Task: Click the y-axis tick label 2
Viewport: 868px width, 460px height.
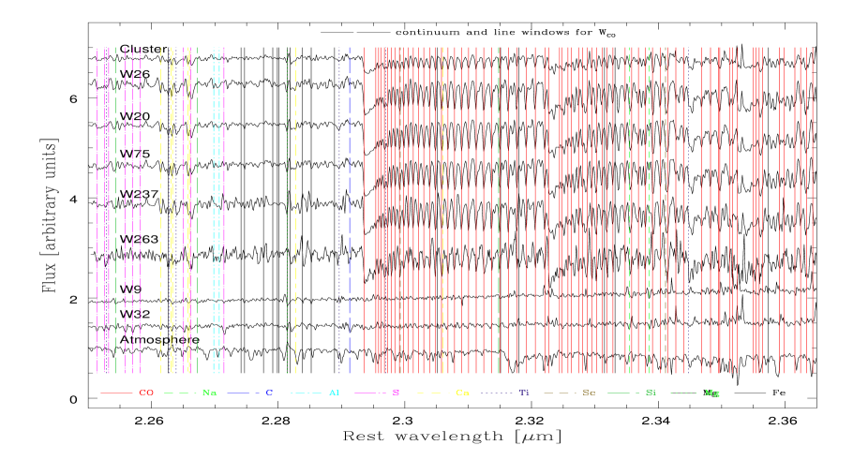Action: point(73,300)
